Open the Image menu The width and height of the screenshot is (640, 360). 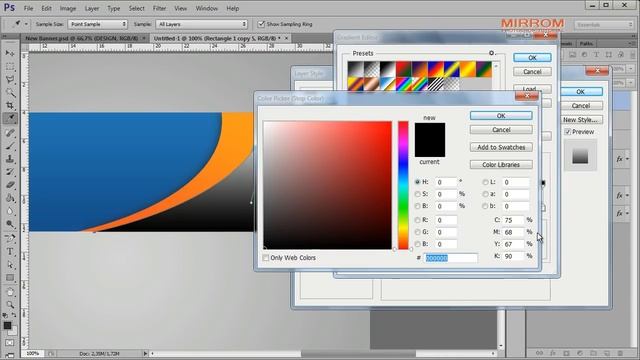[68, 8]
